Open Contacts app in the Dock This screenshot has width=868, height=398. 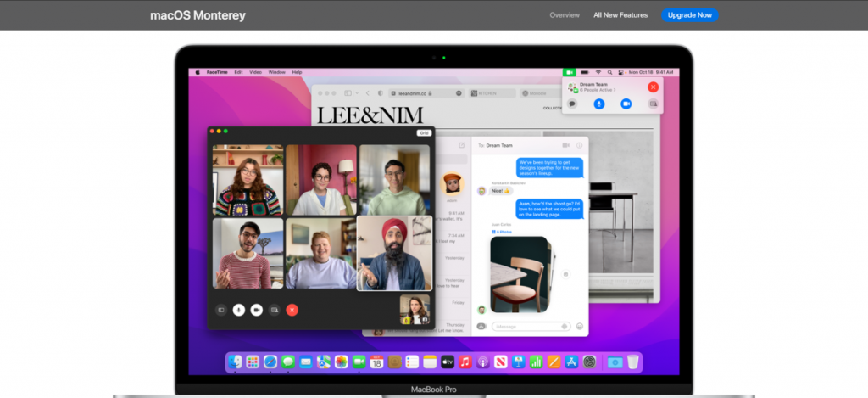pos(394,362)
